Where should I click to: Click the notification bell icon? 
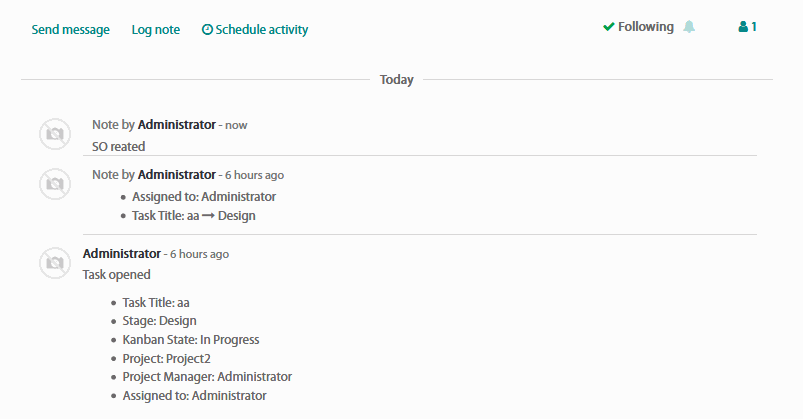(x=689, y=27)
